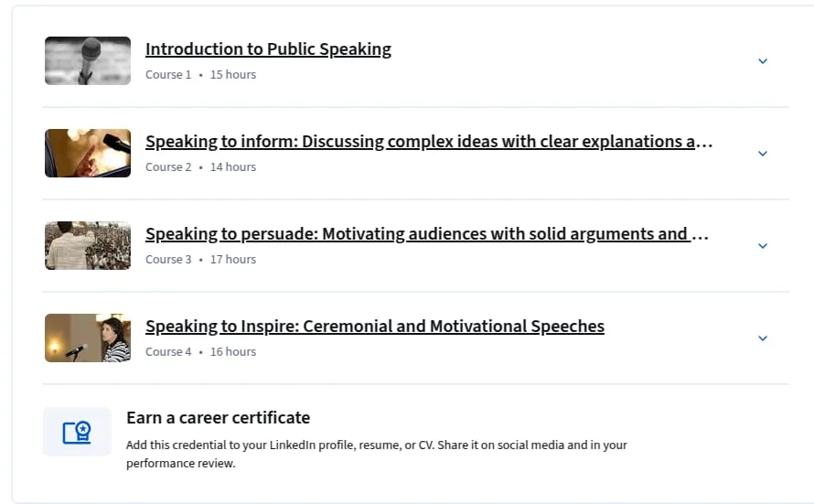Open the Speaking to inform course link
Viewport: 814px width, 504px height.
[x=429, y=142]
